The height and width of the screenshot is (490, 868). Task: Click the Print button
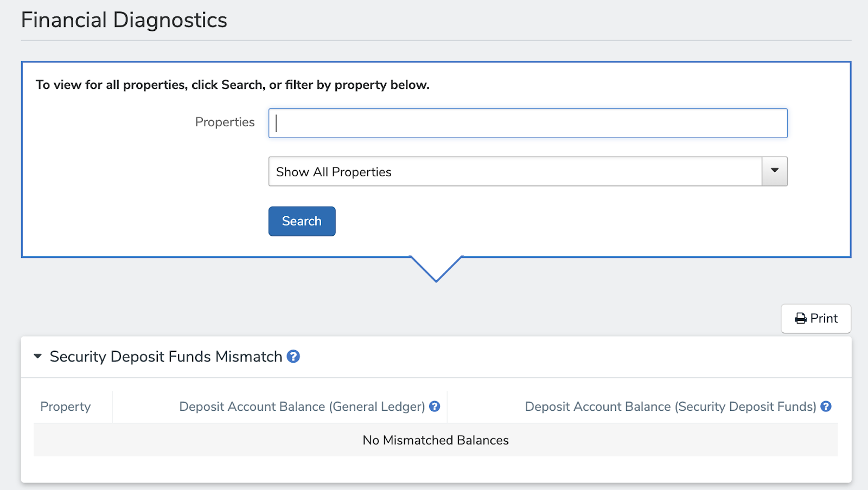(816, 319)
